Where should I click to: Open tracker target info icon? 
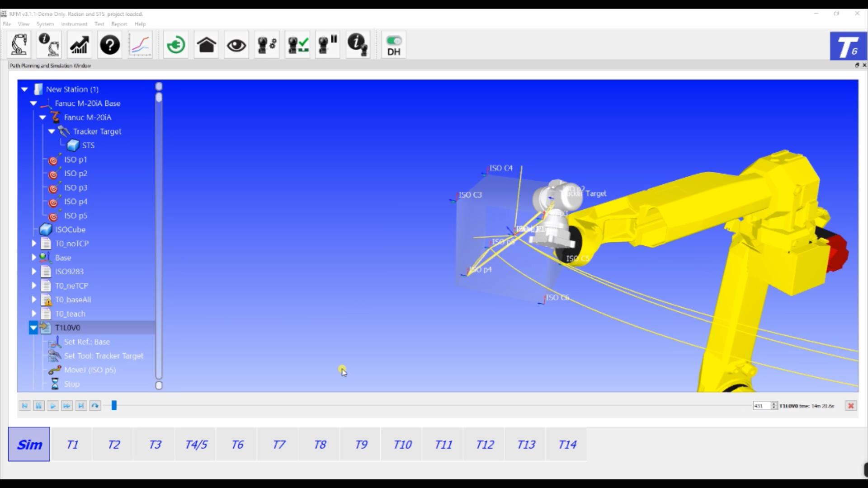pos(358,45)
